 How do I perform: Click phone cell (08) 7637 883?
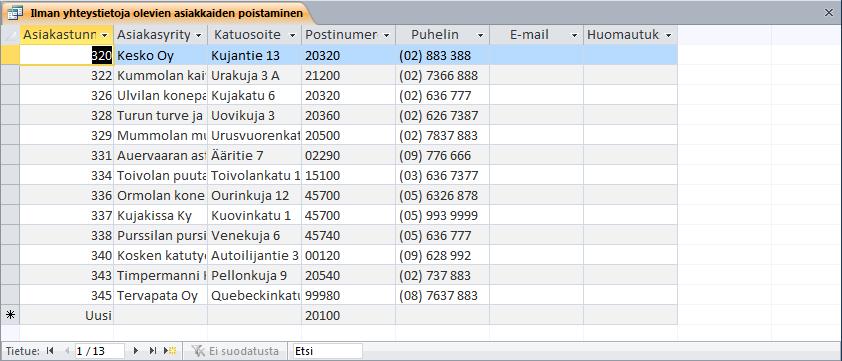click(x=442, y=295)
